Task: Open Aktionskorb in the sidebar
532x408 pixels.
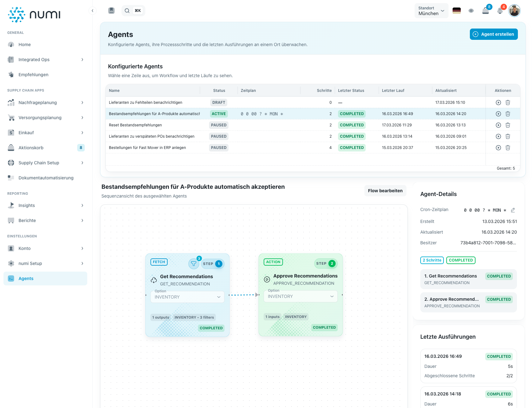Action: click(x=31, y=148)
